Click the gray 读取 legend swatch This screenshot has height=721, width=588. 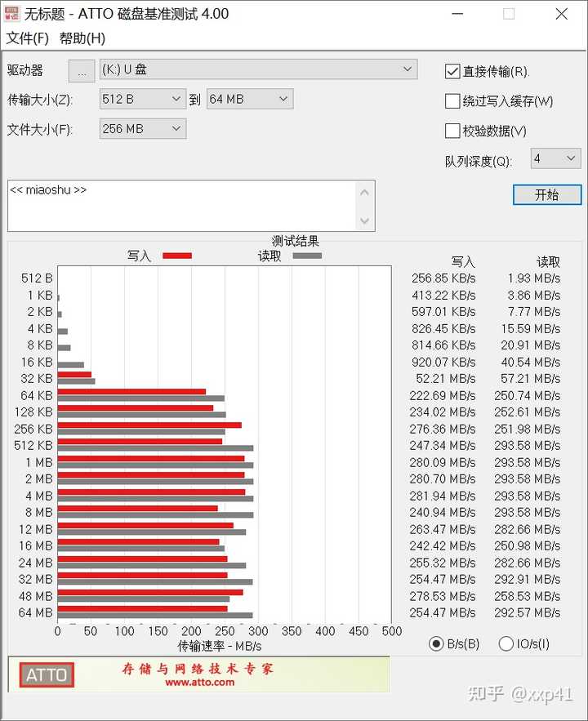pos(307,256)
